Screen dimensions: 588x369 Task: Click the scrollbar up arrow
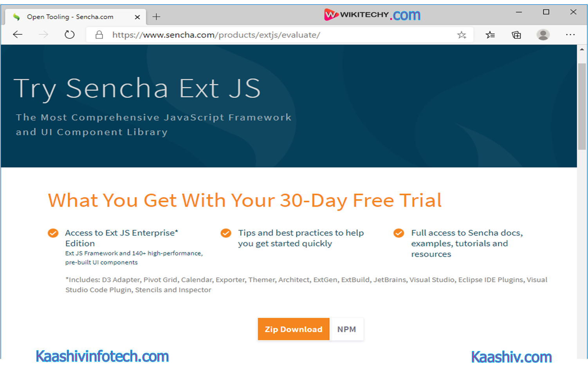pos(582,50)
